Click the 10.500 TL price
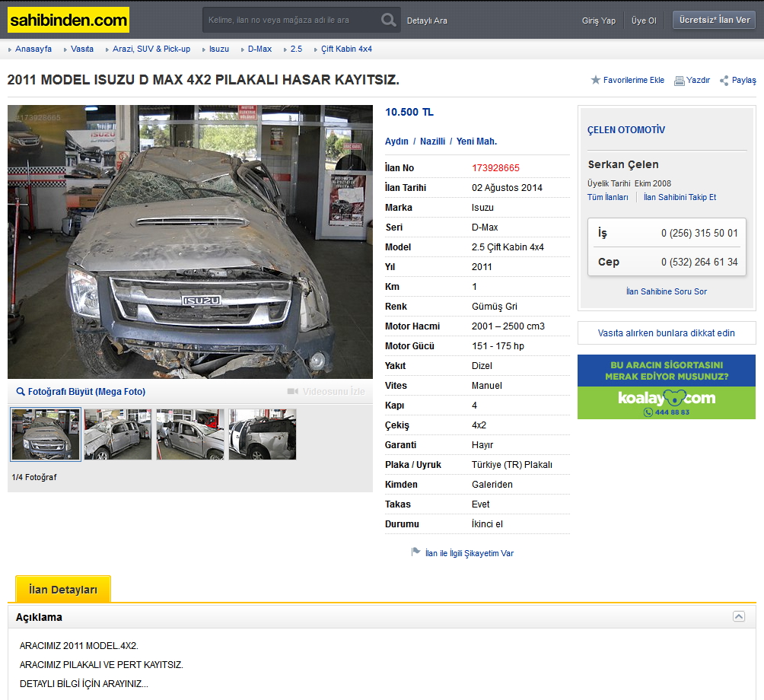 409,112
